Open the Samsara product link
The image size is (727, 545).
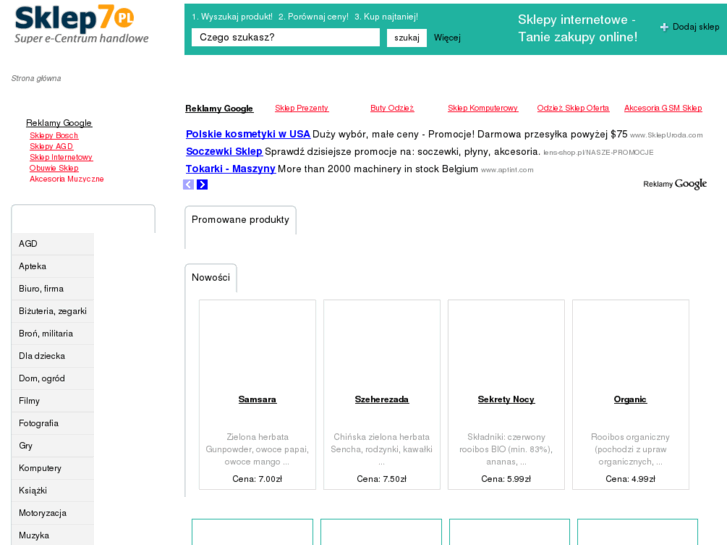(x=257, y=399)
